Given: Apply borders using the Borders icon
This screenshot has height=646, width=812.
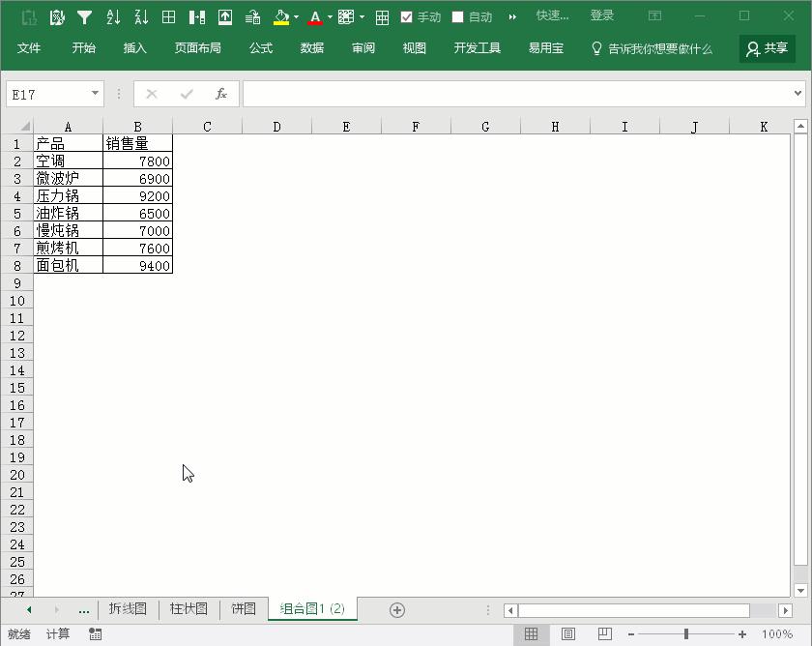Looking at the screenshot, I should (169, 15).
